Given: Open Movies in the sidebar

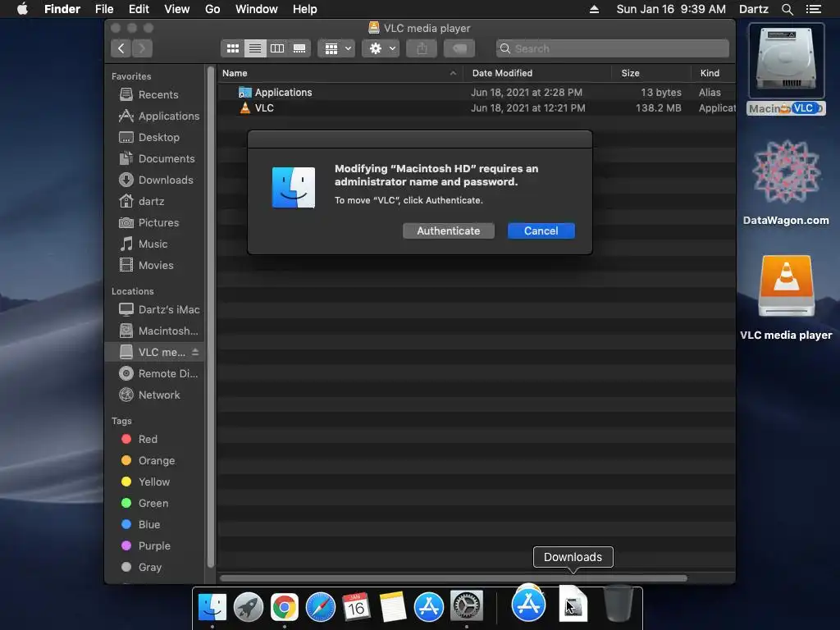Looking at the screenshot, I should click(155, 265).
